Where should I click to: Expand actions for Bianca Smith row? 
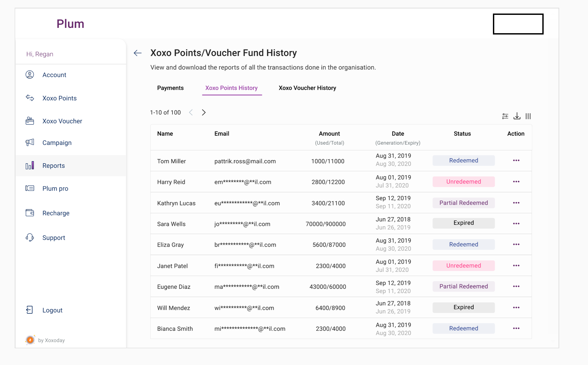(x=516, y=328)
